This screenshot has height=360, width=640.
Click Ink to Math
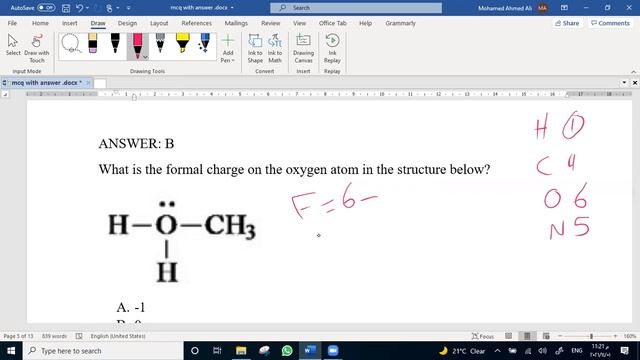click(275, 48)
